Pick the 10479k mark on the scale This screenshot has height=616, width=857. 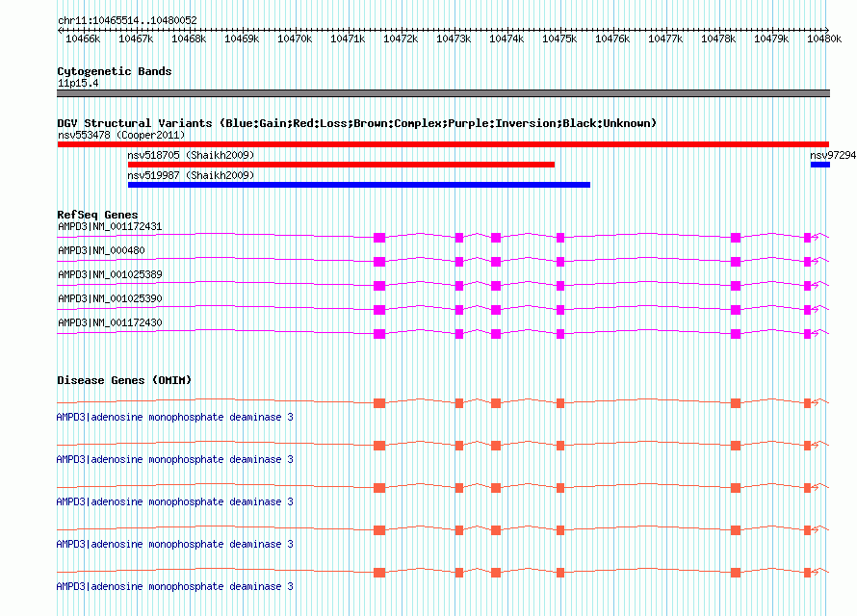(x=771, y=38)
